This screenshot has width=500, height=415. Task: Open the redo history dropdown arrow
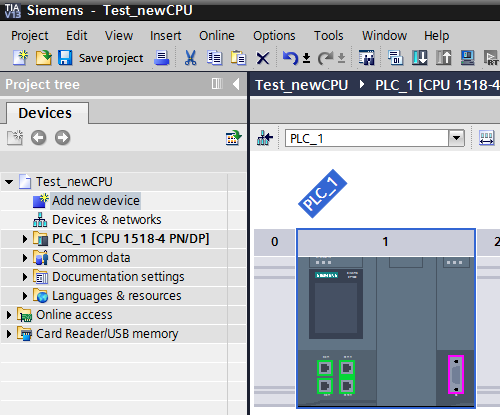(341, 58)
